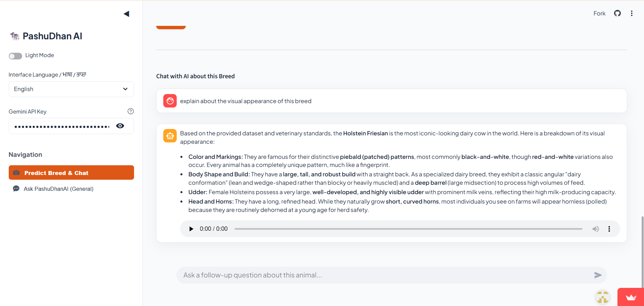This screenshot has width=644, height=306.
Task: Click the round creator avatar badge
Action: point(603,297)
